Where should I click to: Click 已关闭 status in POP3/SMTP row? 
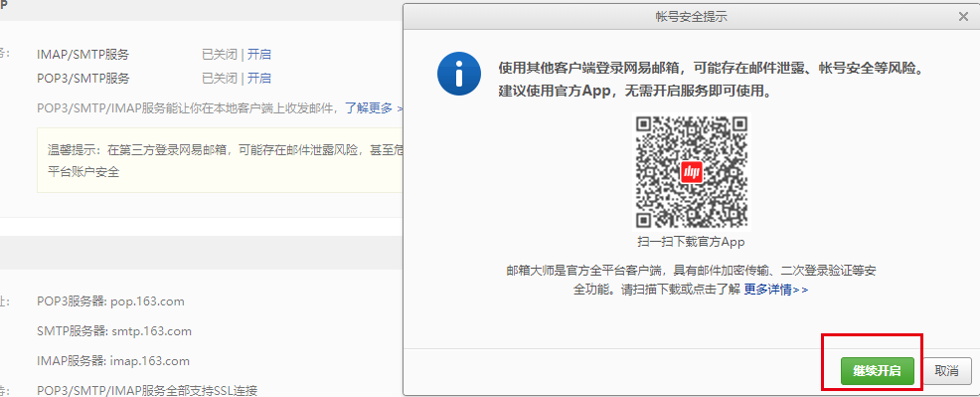(x=220, y=79)
